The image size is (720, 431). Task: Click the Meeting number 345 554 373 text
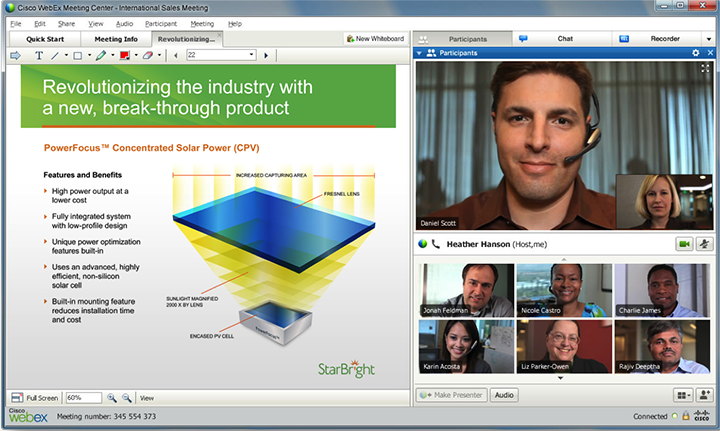(107, 416)
